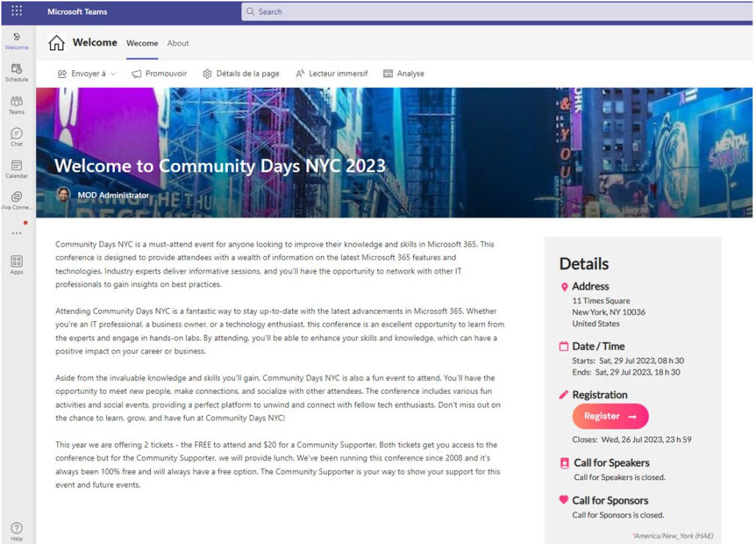Open Viva Connections sidebar app
This screenshot has width=756, height=544.
point(16,201)
